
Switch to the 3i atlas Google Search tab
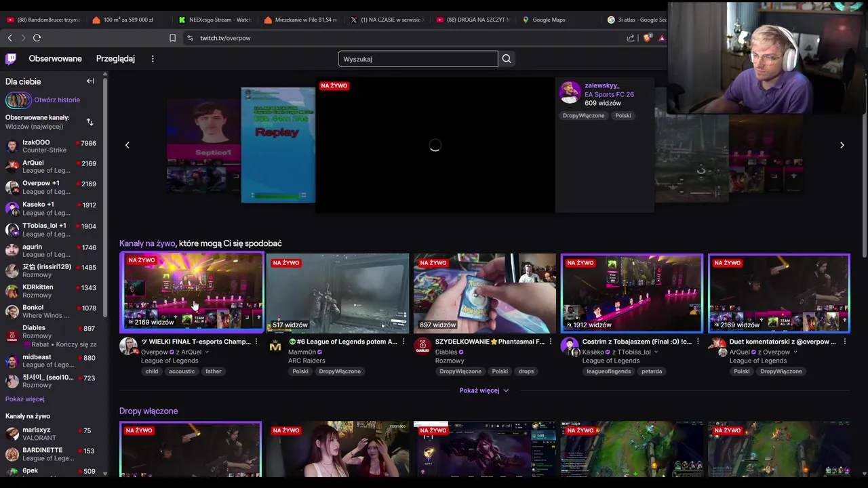[636, 20]
